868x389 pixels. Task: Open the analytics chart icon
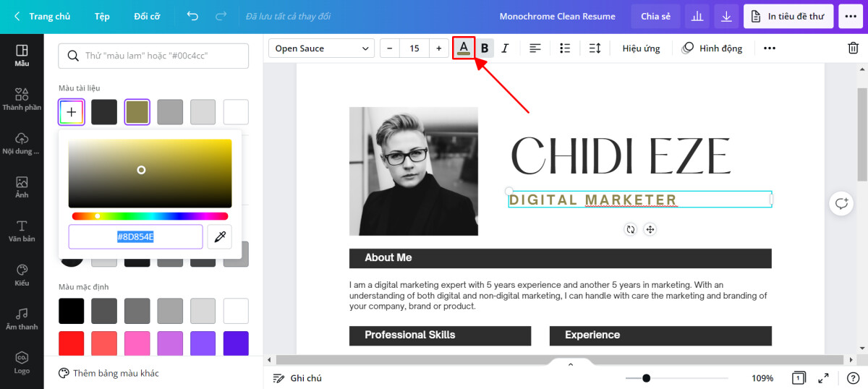(x=698, y=16)
